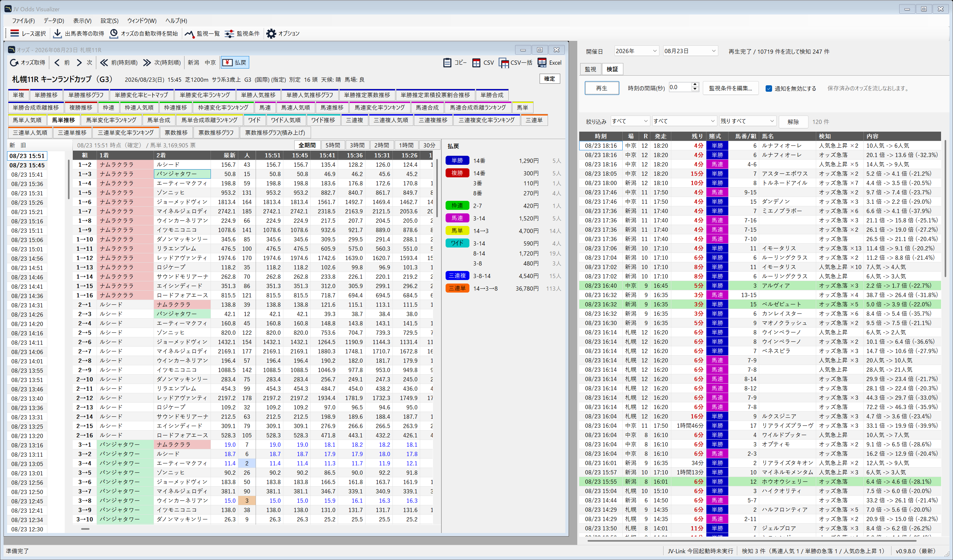The width and height of the screenshot is (953, 560).
Task: Jump to 前(時刻順) double-arrow icon
Action: pyautogui.click(x=104, y=62)
